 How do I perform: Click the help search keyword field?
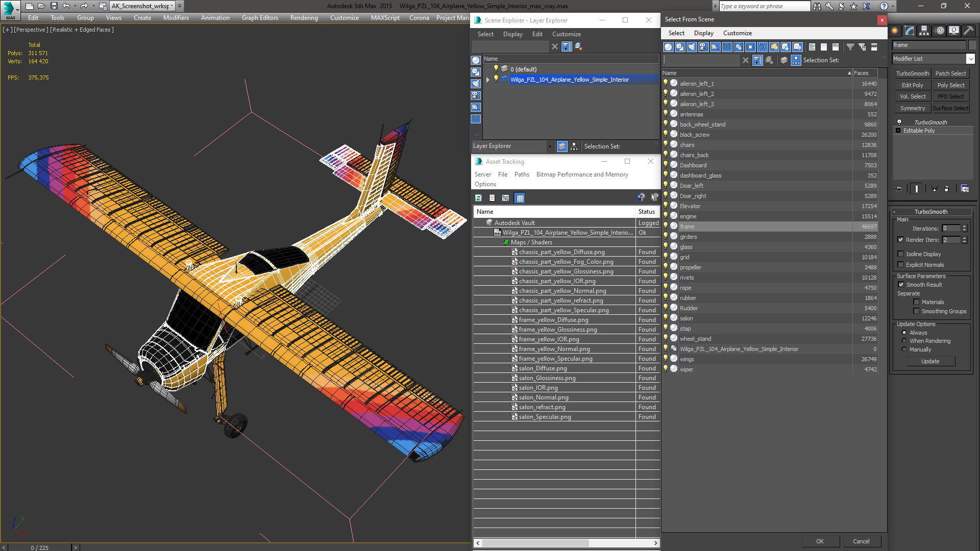764,6
